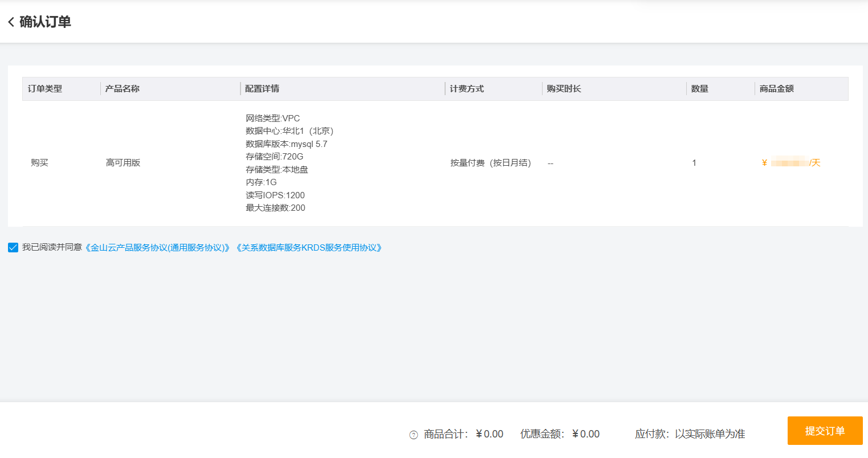This screenshot has height=458, width=868.
Task: Click the 产品名称 column header
Action: pyautogui.click(x=123, y=89)
